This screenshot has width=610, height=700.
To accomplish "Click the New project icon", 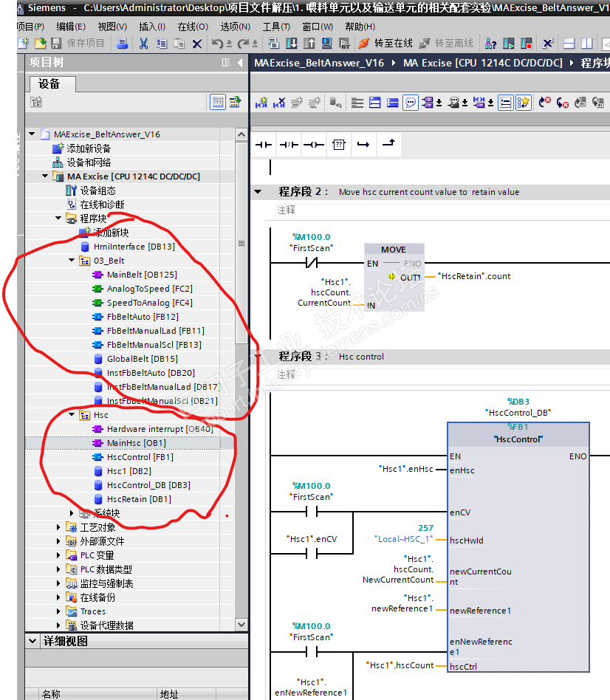I will tap(24, 44).
